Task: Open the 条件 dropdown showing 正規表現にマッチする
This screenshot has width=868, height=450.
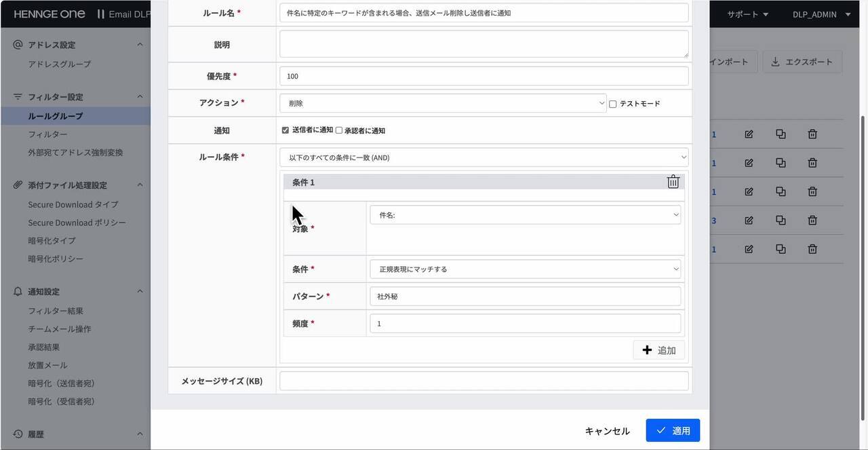Action: click(526, 269)
